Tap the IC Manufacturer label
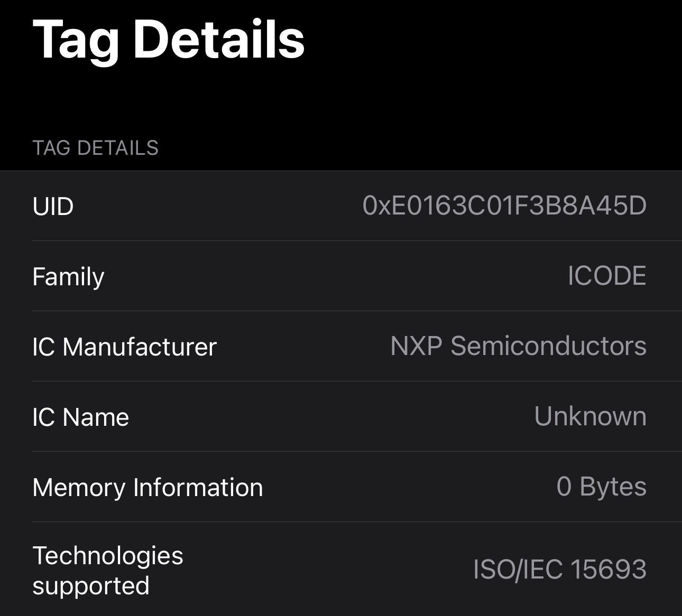682x616 pixels. (x=124, y=347)
